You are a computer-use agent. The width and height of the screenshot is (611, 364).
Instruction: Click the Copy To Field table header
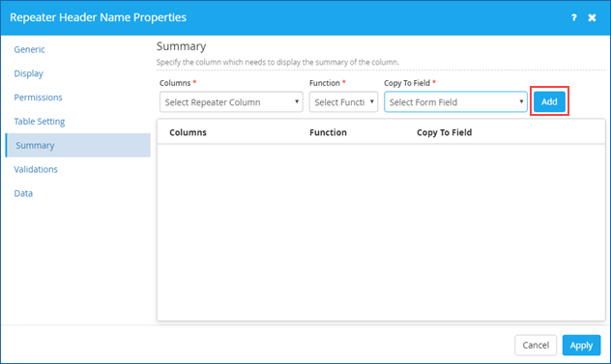(x=444, y=132)
